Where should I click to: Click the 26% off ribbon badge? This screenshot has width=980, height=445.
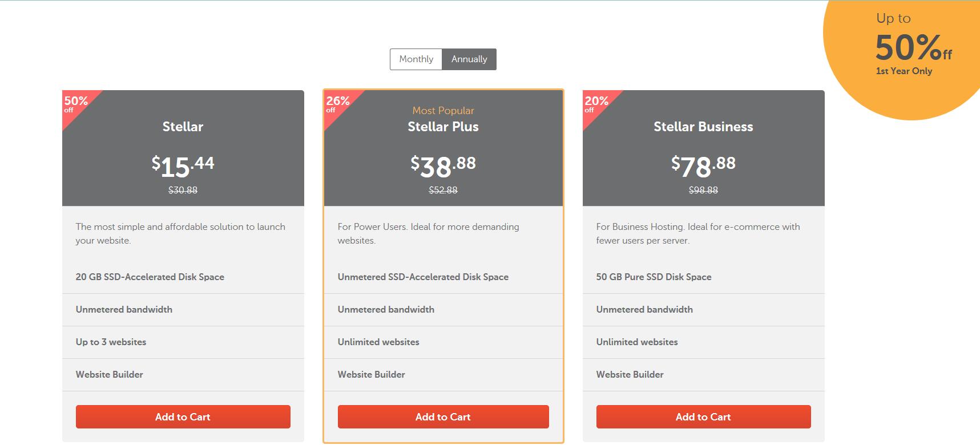click(338, 104)
